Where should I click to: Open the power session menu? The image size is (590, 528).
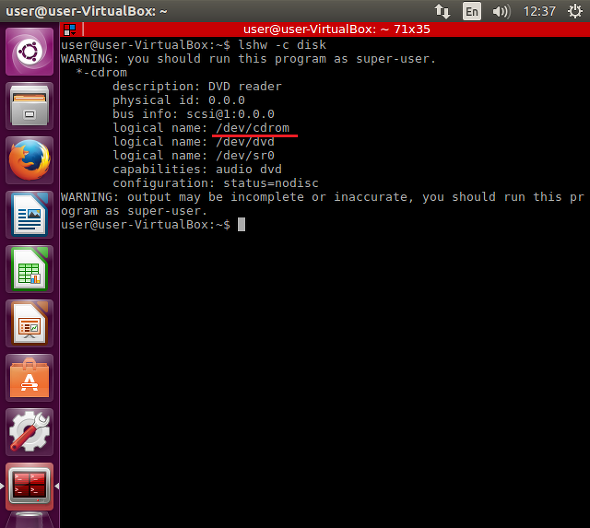[575, 11]
